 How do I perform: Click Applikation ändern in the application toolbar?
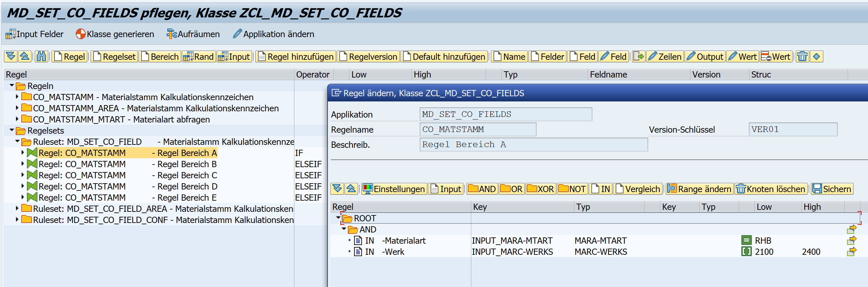[274, 34]
